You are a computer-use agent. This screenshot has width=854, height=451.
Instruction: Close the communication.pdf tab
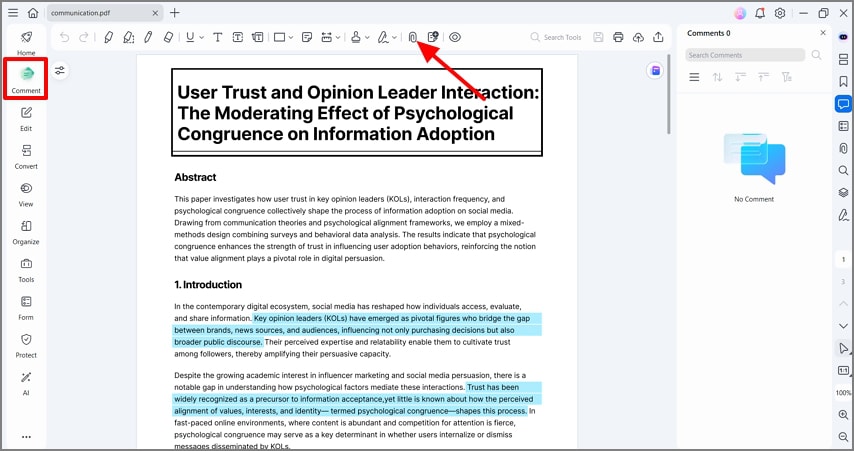155,13
